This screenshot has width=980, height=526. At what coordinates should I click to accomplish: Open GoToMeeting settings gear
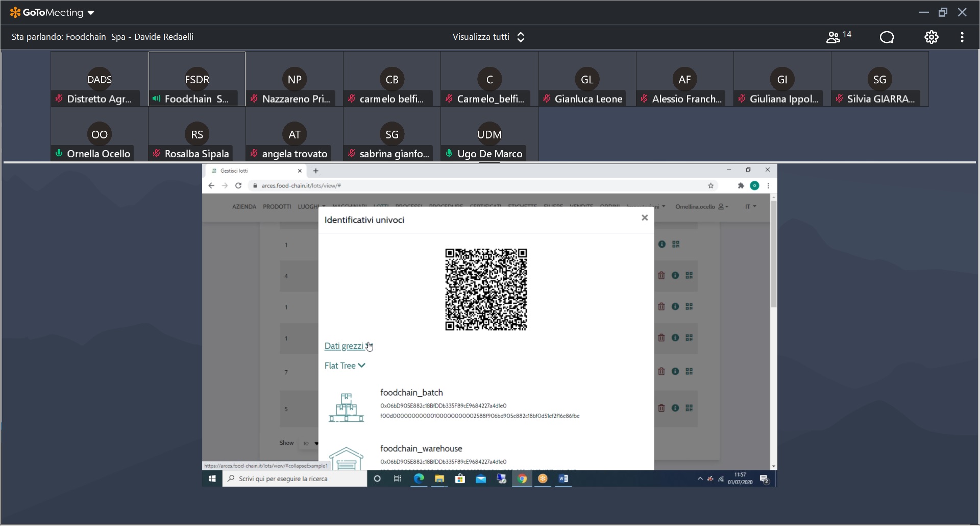[931, 37]
